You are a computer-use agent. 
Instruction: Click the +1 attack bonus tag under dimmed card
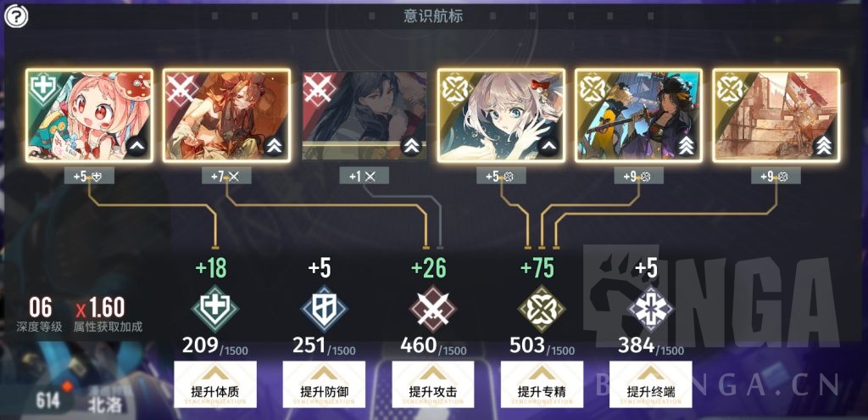[364, 176]
